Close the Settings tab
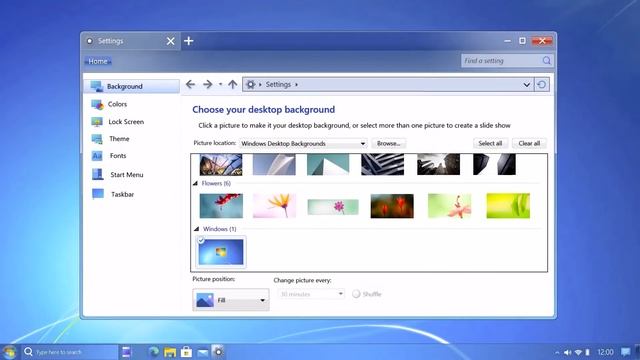 [x=171, y=41]
